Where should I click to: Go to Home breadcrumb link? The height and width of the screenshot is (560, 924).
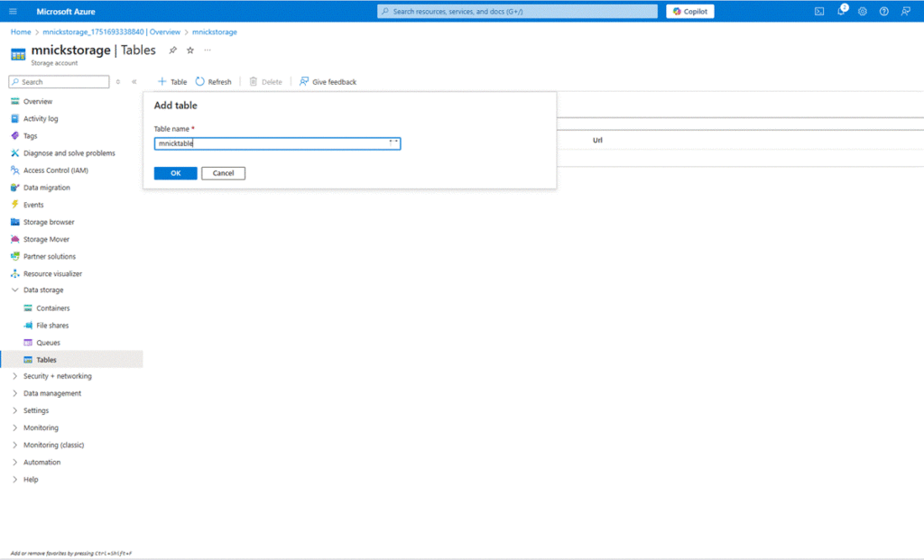coord(21,32)
